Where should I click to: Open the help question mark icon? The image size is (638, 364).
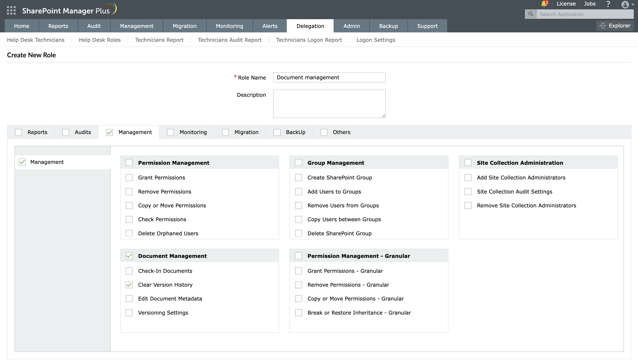(608, 4)
